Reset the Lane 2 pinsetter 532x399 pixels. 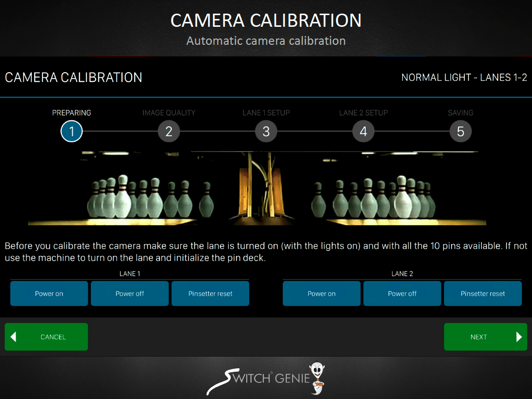[483, 294]
